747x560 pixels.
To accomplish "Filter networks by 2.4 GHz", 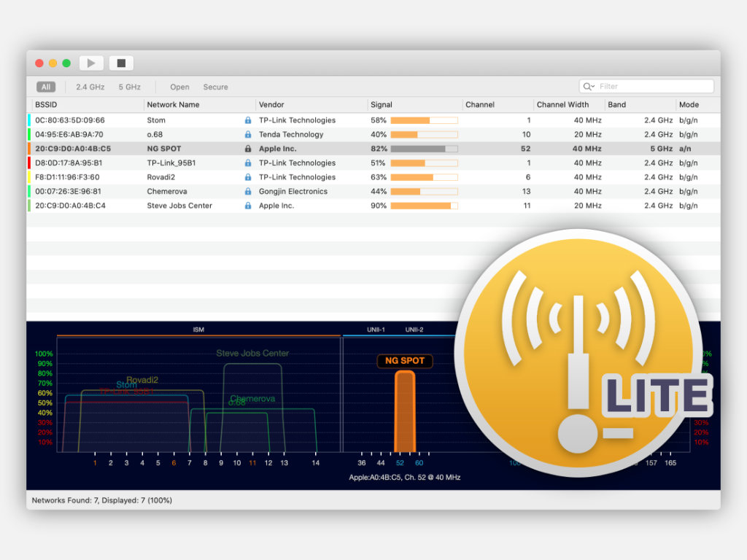I will [90, 87].
